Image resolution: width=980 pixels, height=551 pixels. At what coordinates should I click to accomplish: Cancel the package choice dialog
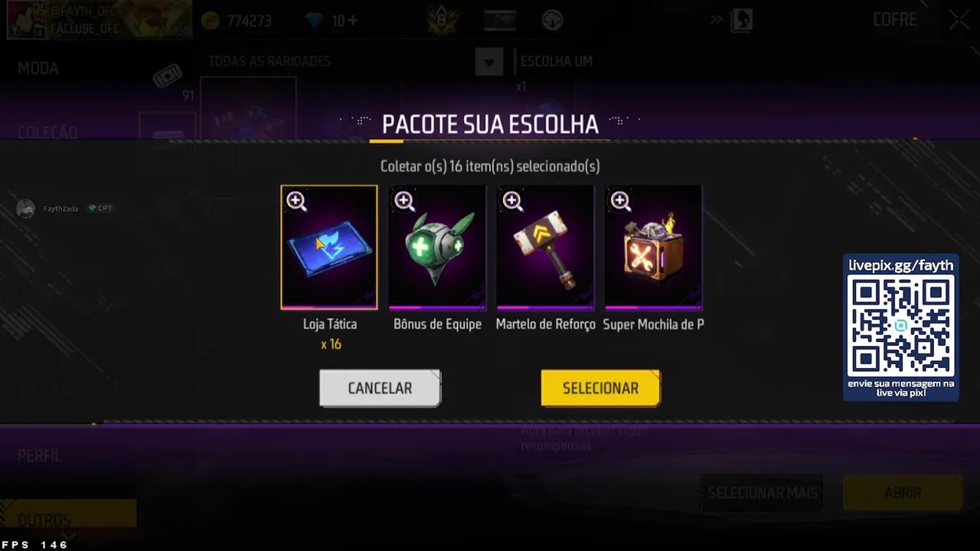380,388
